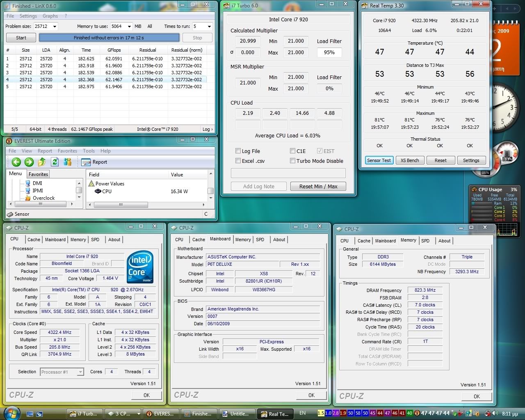Switch to SPD tab in Memory CPU-Z window
Viewport: 525px width, 420px height.
[425, 241]
